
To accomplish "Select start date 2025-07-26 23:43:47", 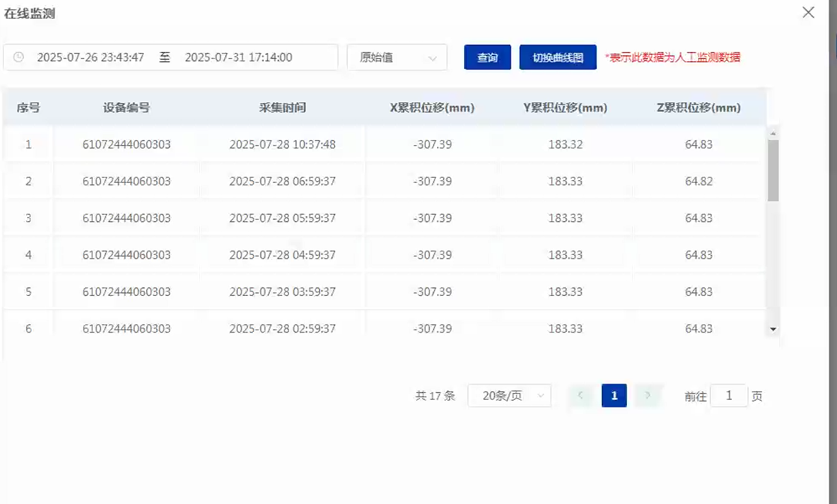I will tap(91, 57).
